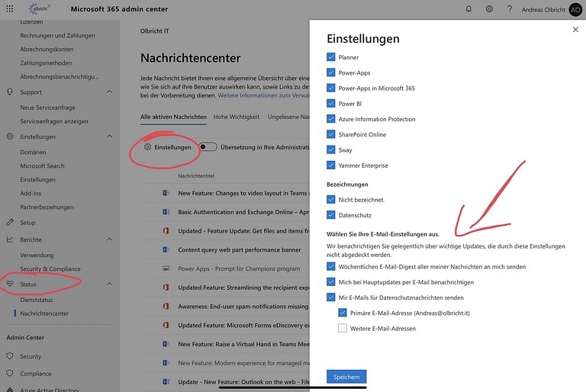
Task: Uncheck the Planner checkbox
Action: pyautogui.click(x=330, y=56)
